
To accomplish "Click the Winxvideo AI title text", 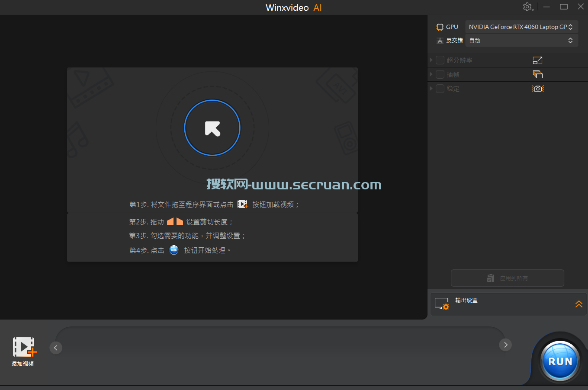I will [294, 7].
